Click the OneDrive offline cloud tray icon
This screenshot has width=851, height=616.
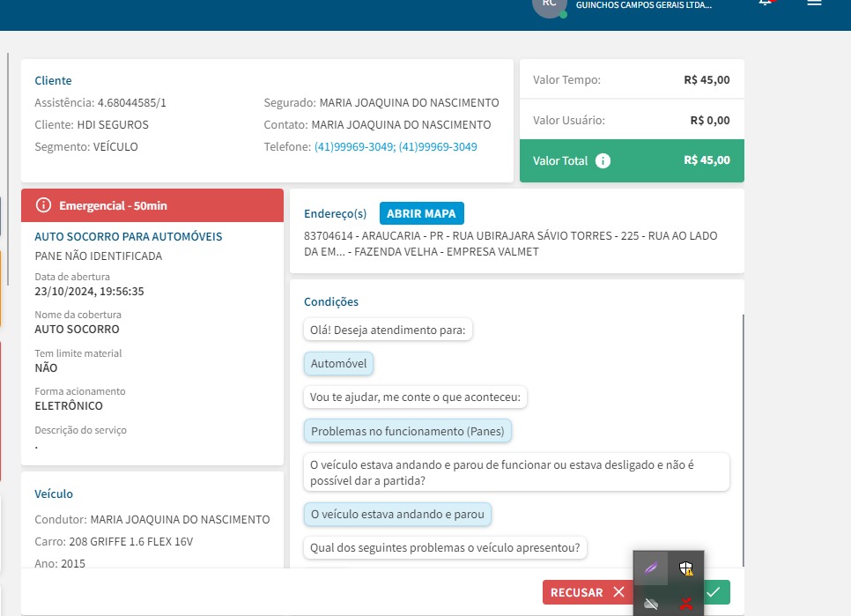(x=650, y=604)
